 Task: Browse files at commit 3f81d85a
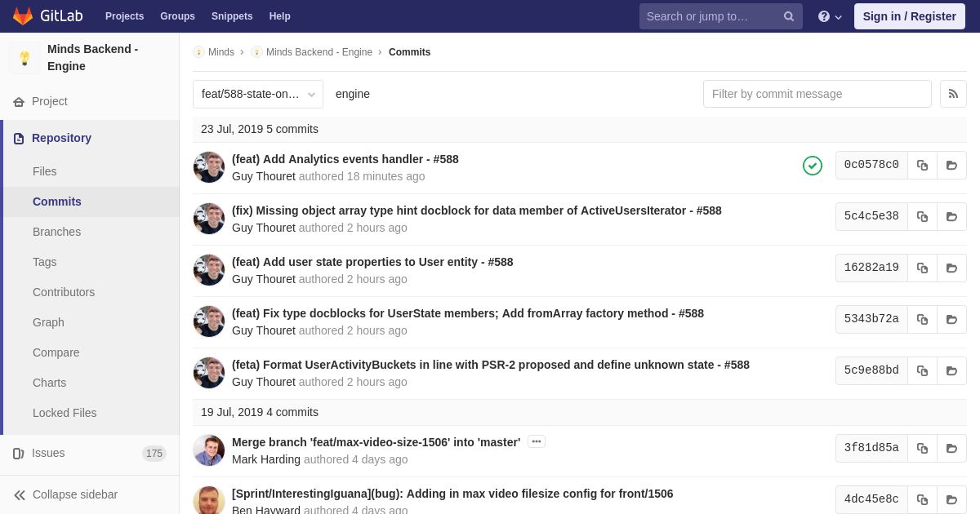click(x=951, y=448)
